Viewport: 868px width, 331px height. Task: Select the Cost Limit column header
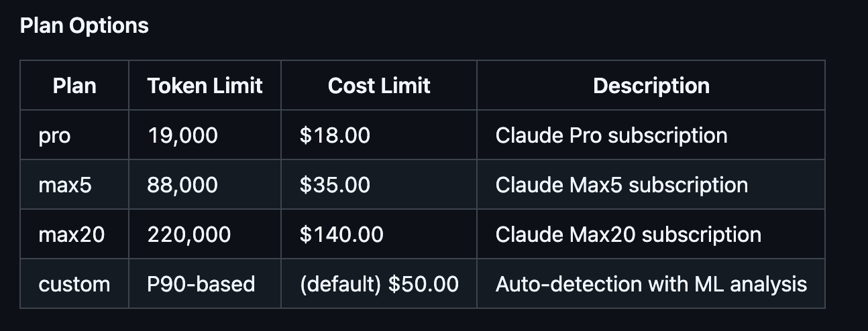379,86
